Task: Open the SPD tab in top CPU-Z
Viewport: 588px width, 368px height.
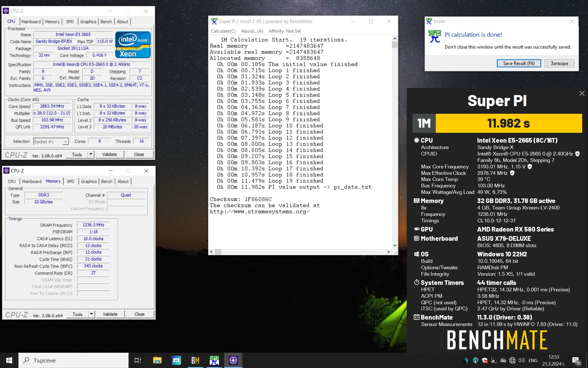Action: click(x=70, y=22)
